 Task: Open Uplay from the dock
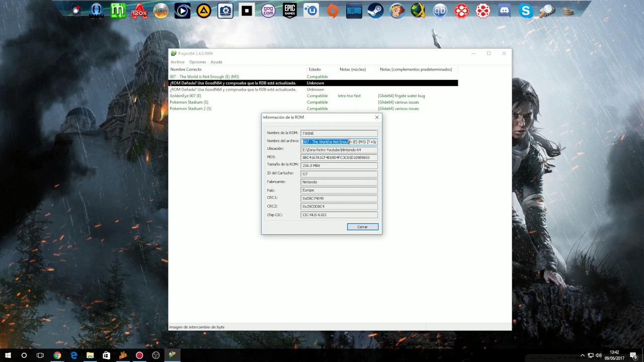tap(311, 11)
